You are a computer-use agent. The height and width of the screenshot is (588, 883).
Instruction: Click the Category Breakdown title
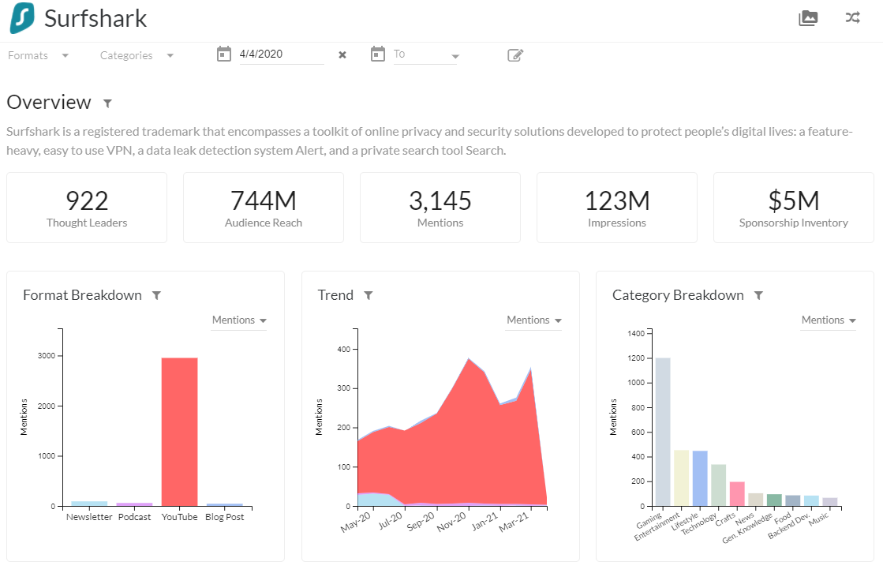coord(678,295)
